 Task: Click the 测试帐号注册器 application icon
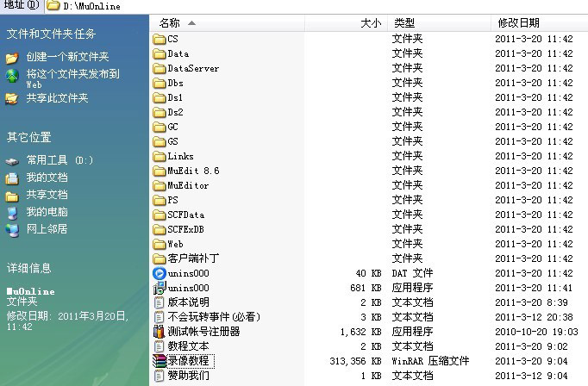tap(159, 332)
